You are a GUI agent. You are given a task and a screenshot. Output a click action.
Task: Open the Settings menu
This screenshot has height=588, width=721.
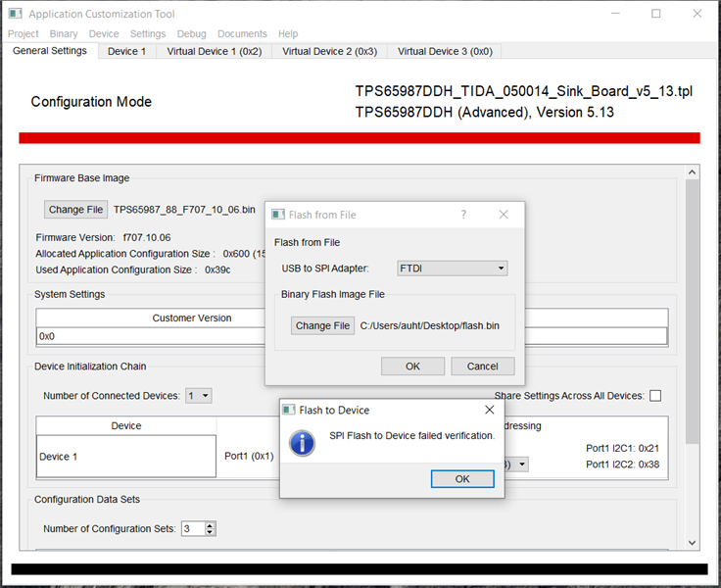[148, 34]
